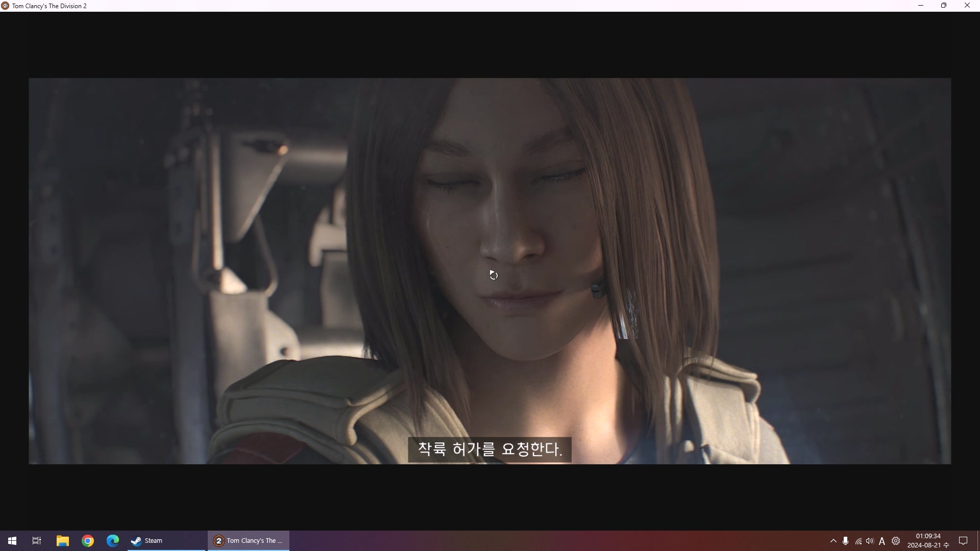Launch File Explorer from the taskbar
980x551 pixels.
point(62,541)
